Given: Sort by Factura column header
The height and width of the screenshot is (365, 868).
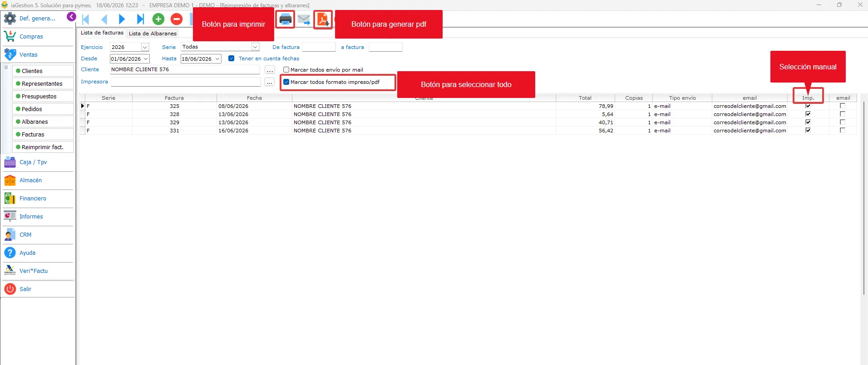Looking at the screenshot, I should point(174,98).
